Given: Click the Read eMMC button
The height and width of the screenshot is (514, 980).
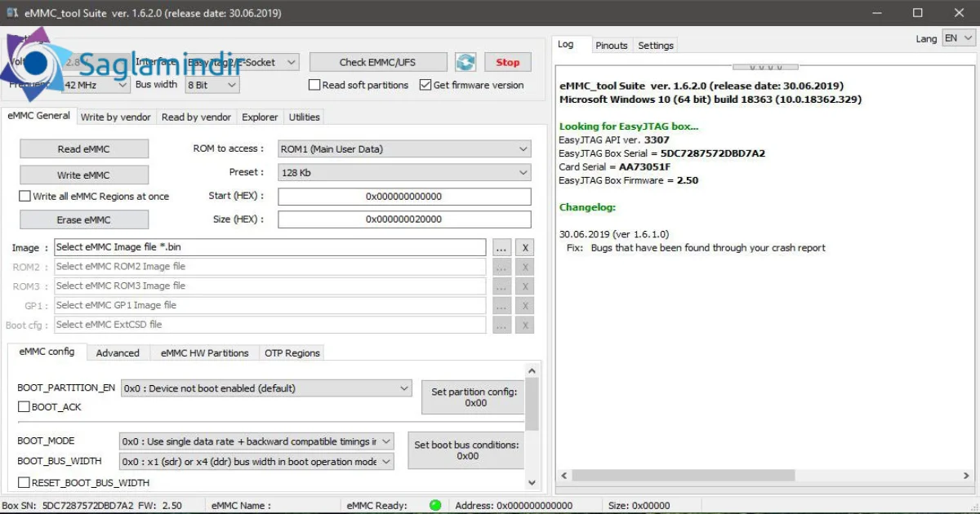Looking at the screenshot, I should coord(83,149).
